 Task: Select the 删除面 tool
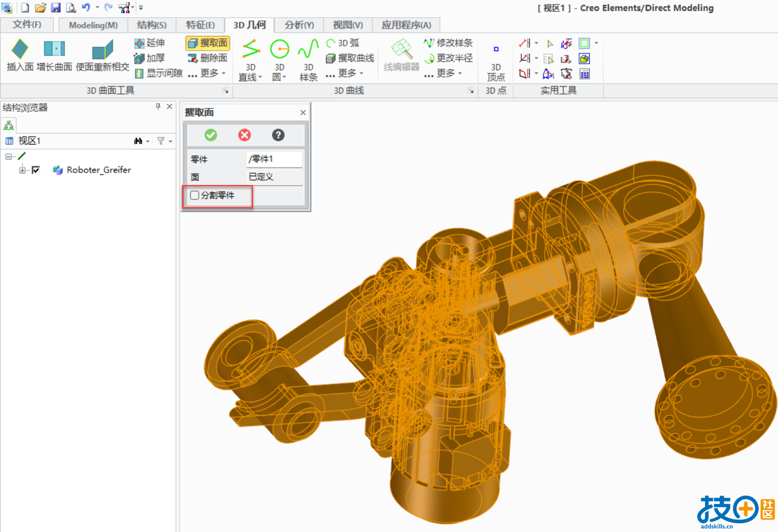point(208,58)
